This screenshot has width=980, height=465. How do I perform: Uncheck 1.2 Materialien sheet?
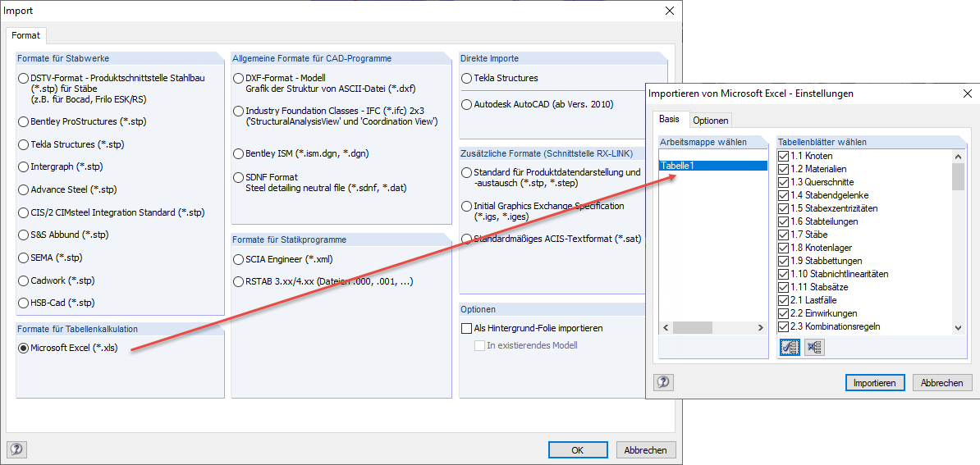coord(783,169)
